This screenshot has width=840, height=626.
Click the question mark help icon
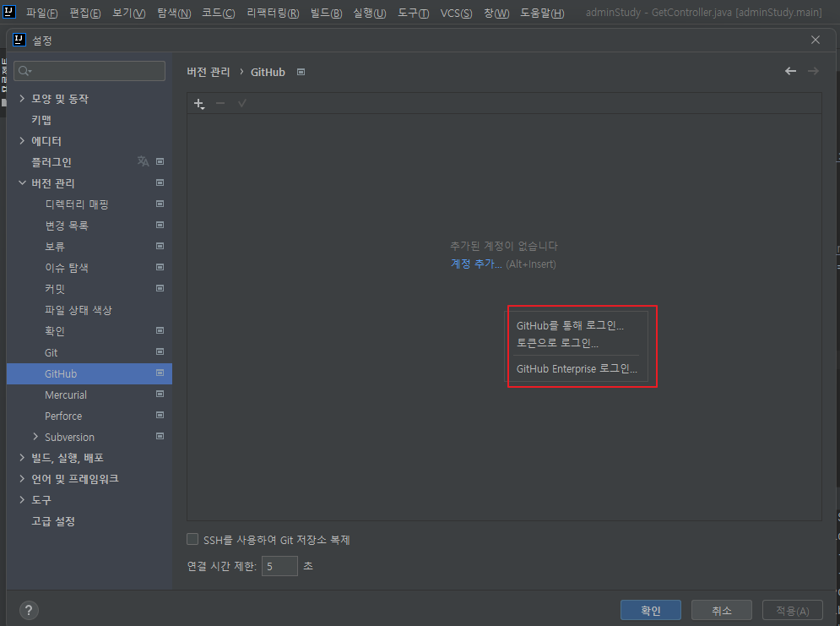[29, 610]
